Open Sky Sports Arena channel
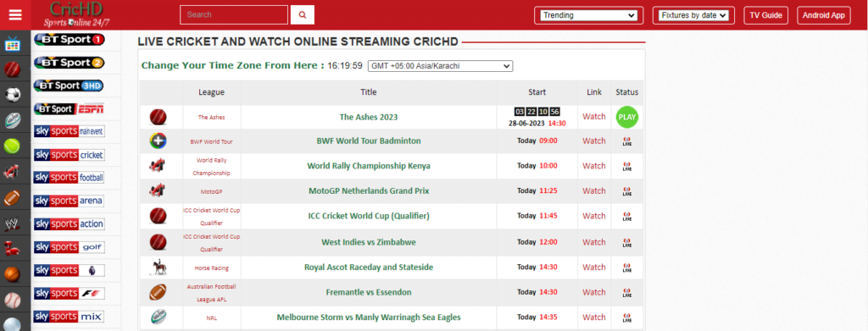Viewport: 868px width, 331px height. [70, 201]
